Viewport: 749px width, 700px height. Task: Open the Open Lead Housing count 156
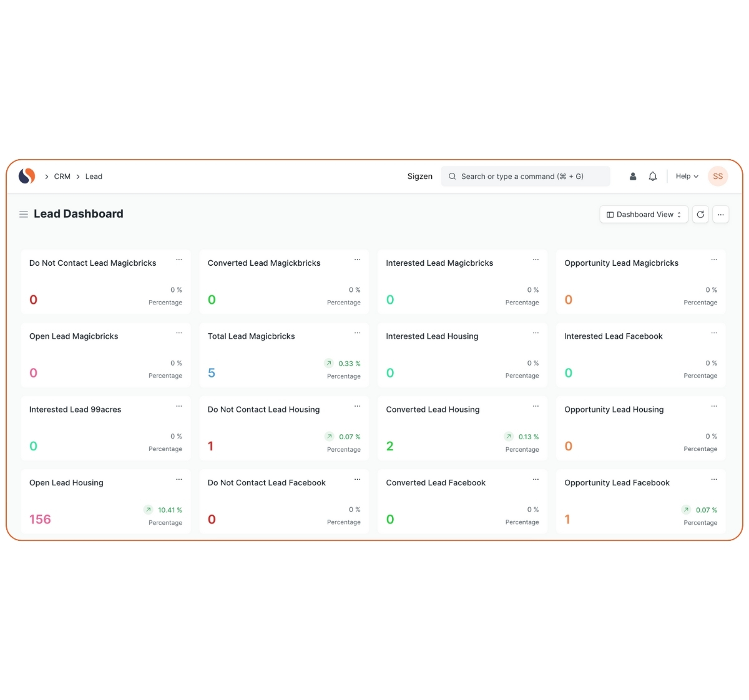coord(40,519)
